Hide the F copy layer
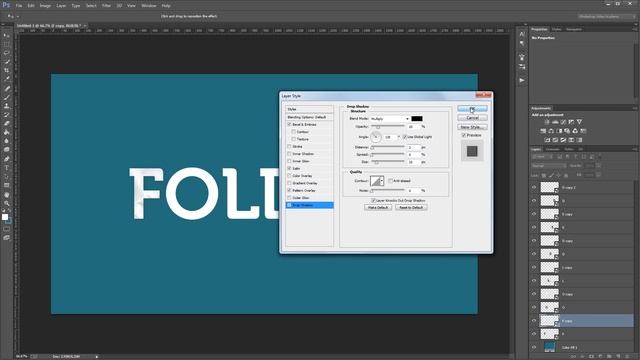The image size is (640, 360). click(534, 321)
